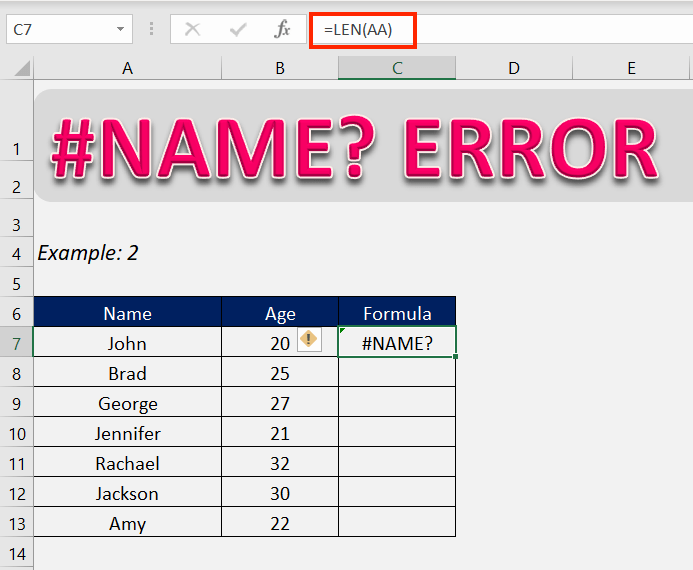This screenshot has width=693, height=570.
Task: Select the age cell showing 21
Action: 280,432
